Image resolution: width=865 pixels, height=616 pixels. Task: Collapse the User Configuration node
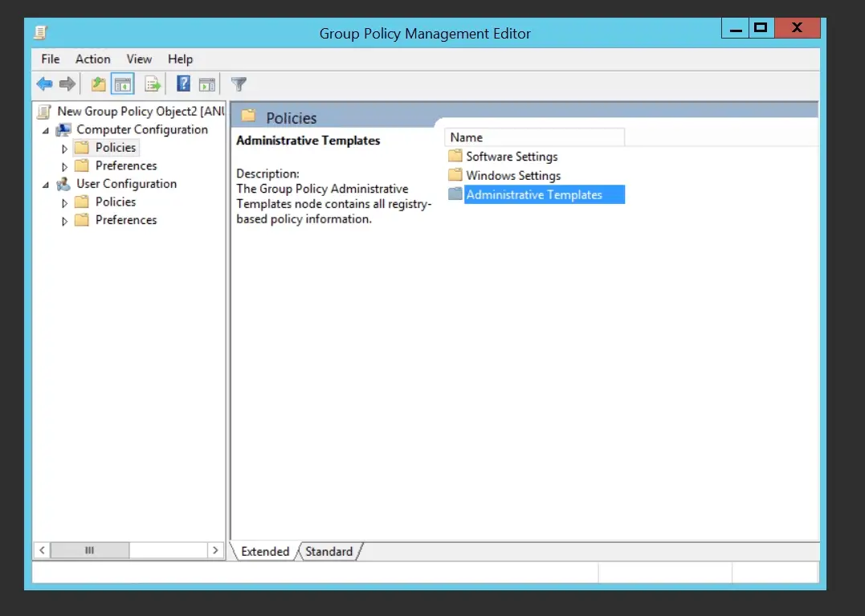point(46,186)
